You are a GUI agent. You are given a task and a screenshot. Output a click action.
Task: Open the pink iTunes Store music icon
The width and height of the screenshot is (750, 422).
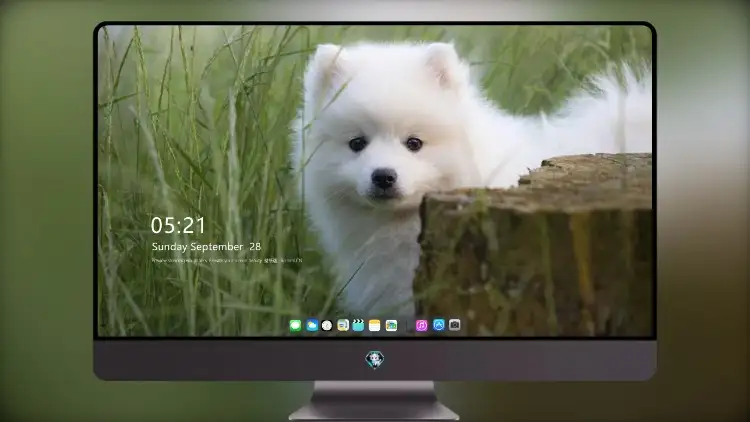tap(421, 326)
